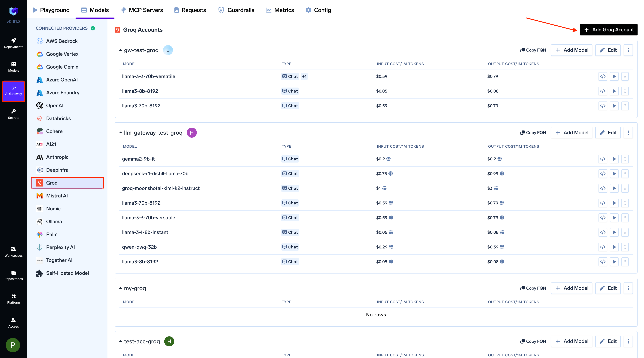Open more options for gw-test-groq account
The image size is (644, 358).
pyautogui.click(x=628, y=50)
